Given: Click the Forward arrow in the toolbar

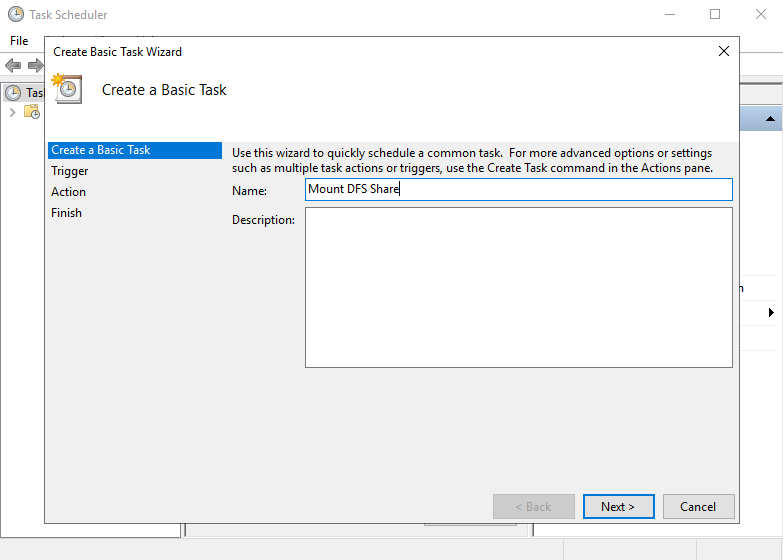Looking at the screenshot, I should tap(35, 65).
